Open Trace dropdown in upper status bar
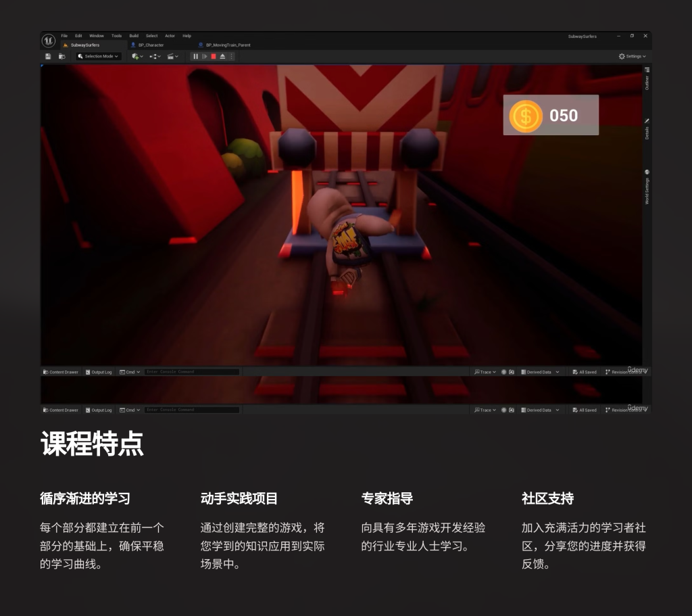The height and width of the screenshot is (616, 692). pyautogui.click(x=485, y=373)
